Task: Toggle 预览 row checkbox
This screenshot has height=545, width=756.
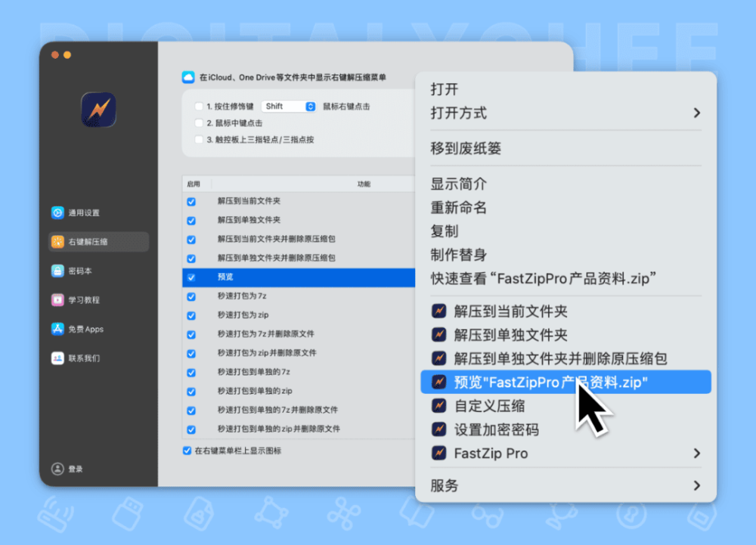Action: point(191,277)
